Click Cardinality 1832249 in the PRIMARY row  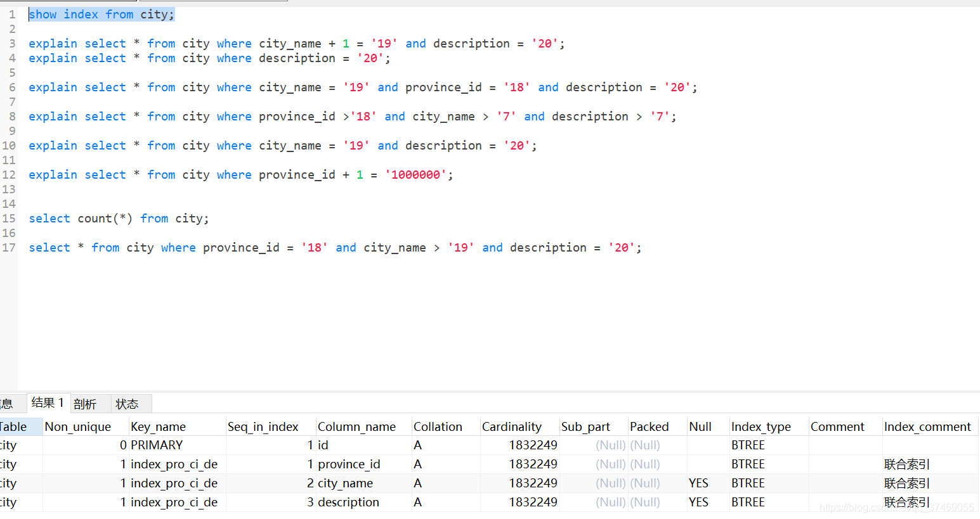520,445
